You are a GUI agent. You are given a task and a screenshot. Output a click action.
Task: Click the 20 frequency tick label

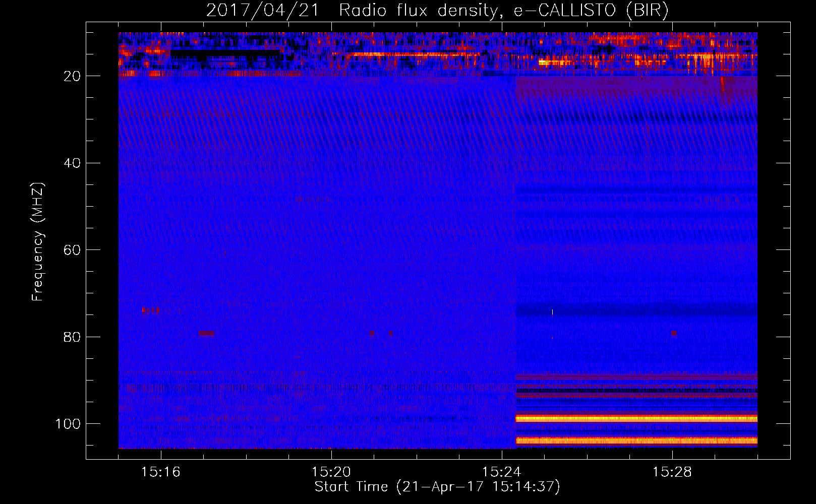tap(72, 76)
